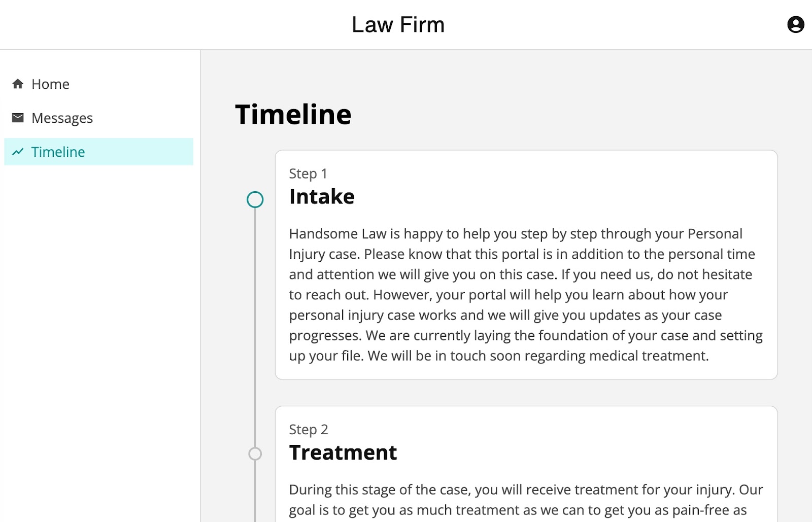Select the Timeline navigation item
This screenshot has width=812, height=522.
pyautogui.click(x=58, y=151)
